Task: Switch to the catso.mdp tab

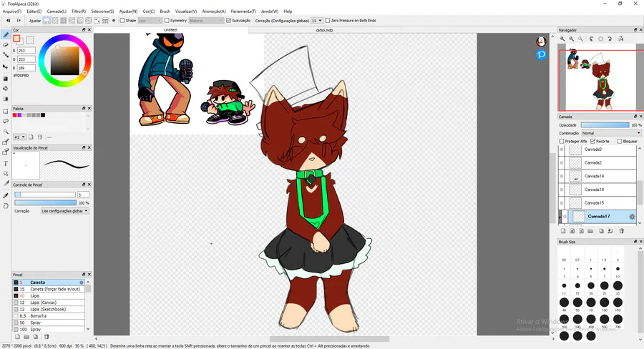Action: pyautogui.click(x=324, y=30)
